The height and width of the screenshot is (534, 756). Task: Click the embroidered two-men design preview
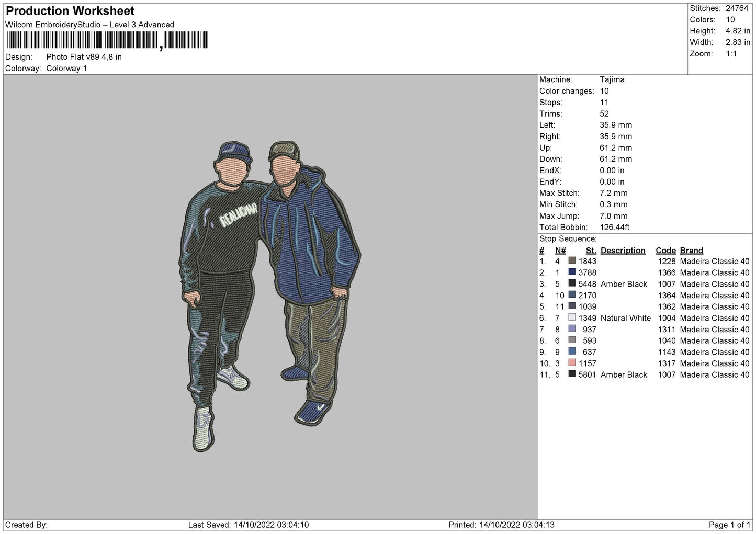[269, 296]
